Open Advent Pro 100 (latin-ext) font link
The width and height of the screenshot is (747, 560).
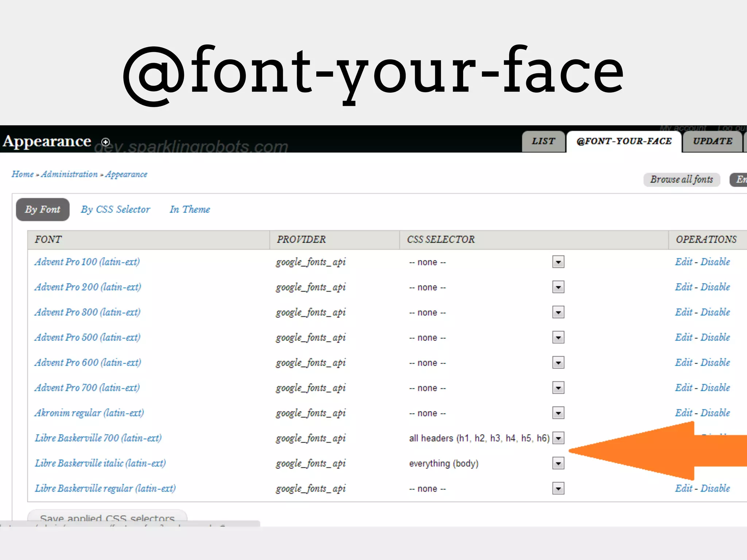(87, 262)
